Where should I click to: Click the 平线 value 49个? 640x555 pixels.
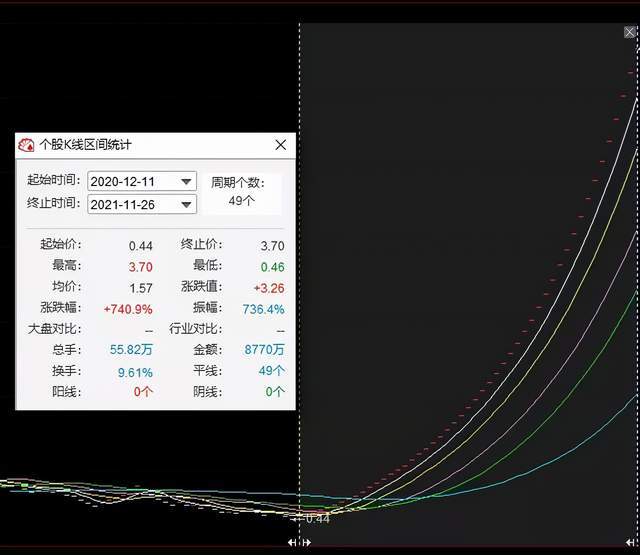click(272, 371)
